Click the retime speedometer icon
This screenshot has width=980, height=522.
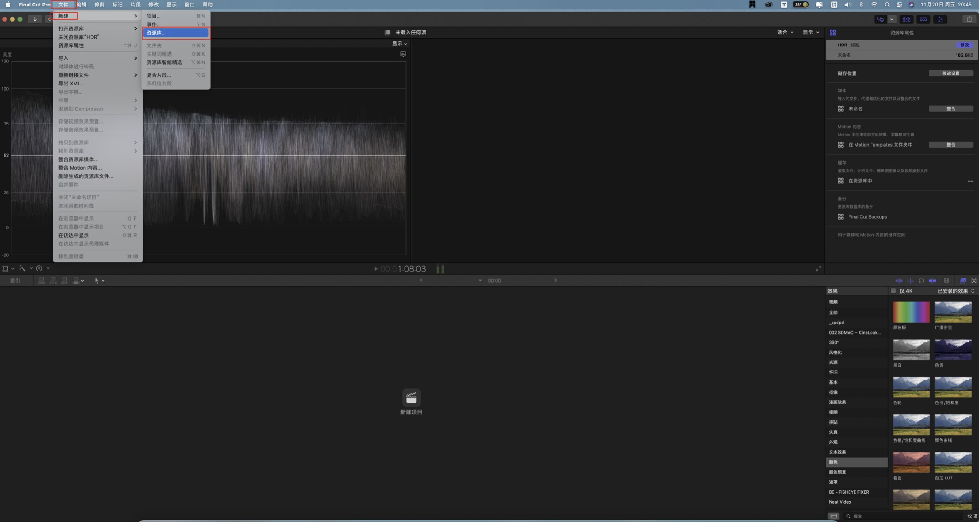click(x=39, y=268)
